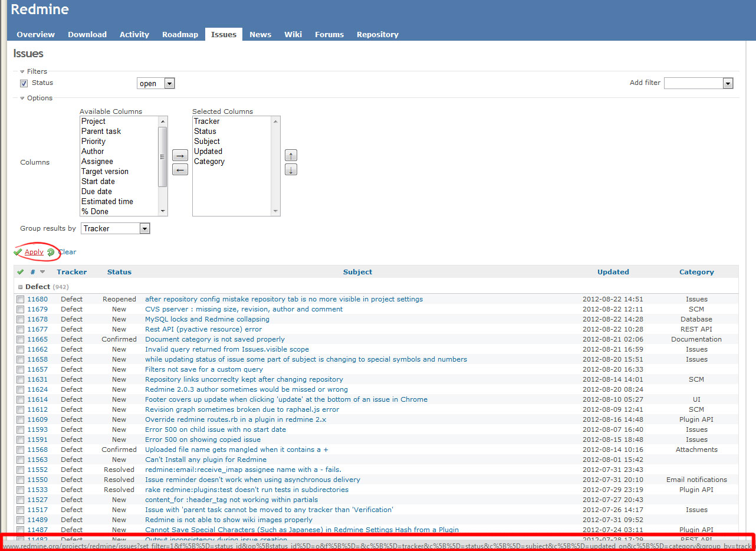Check the box for issue 11609

click(x=21, y=420)
